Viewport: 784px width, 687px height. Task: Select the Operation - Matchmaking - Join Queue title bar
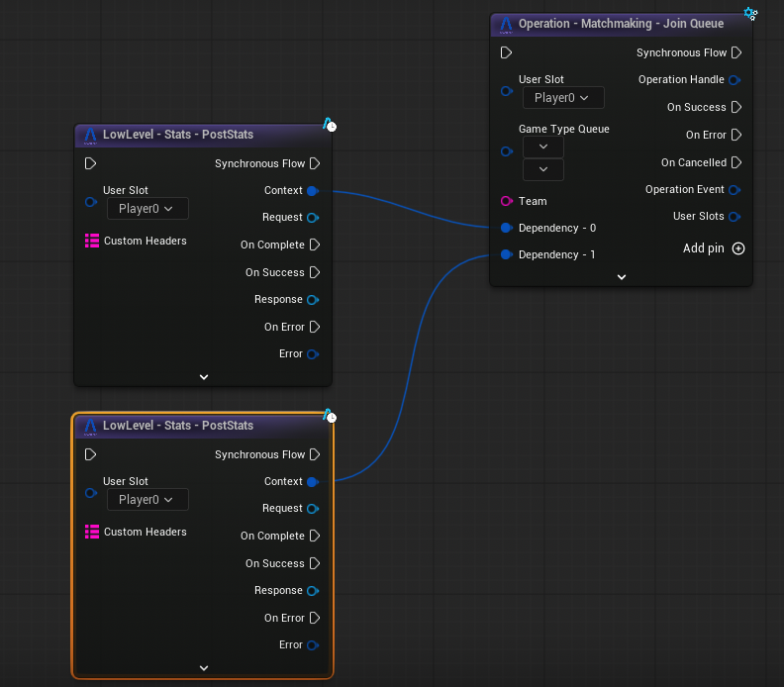click(x=621, y=24)
